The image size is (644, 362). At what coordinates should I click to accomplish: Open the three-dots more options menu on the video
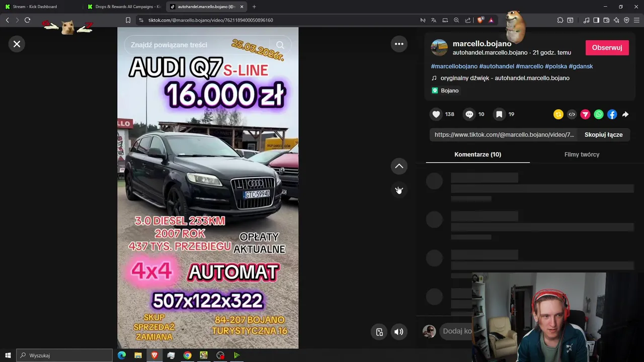(x=399, y=44)
